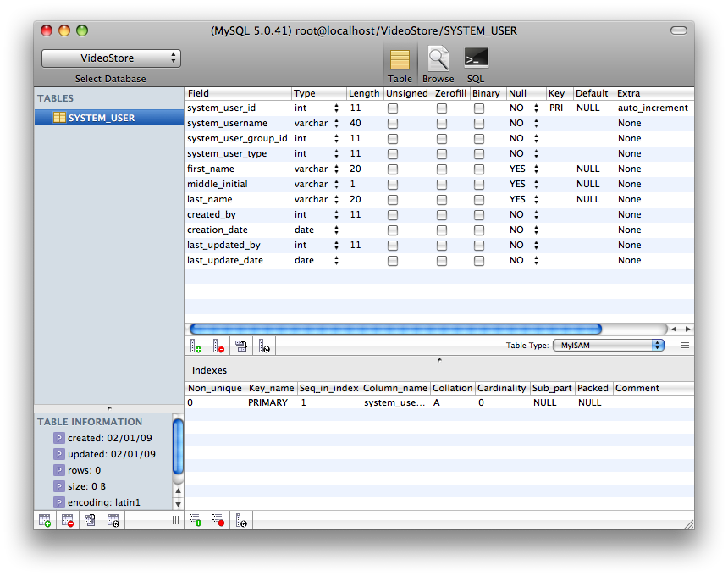Screen dimensions: 728x576
Task: Open the Null popup for first_name
Action: coord(536,169)
